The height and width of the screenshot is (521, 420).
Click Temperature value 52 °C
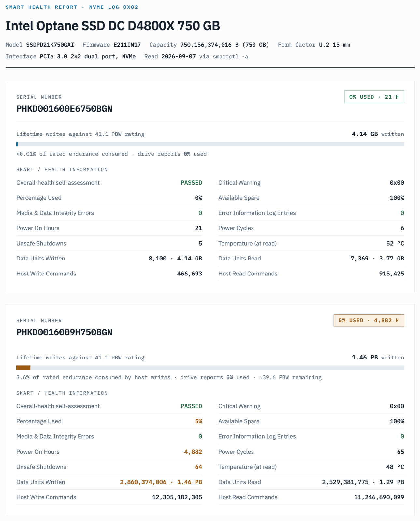(x=395, y=243)
